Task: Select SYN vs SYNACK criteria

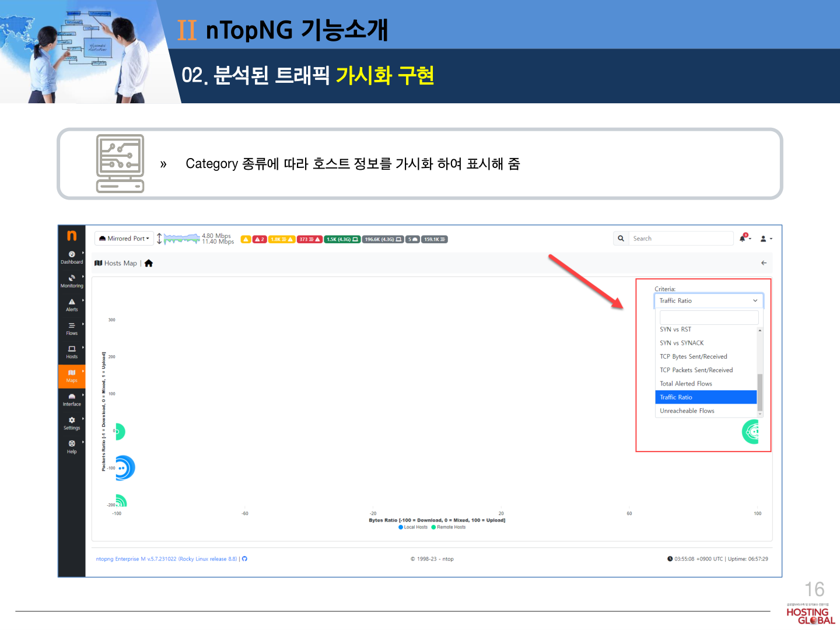Action: (x=706, y=343)
